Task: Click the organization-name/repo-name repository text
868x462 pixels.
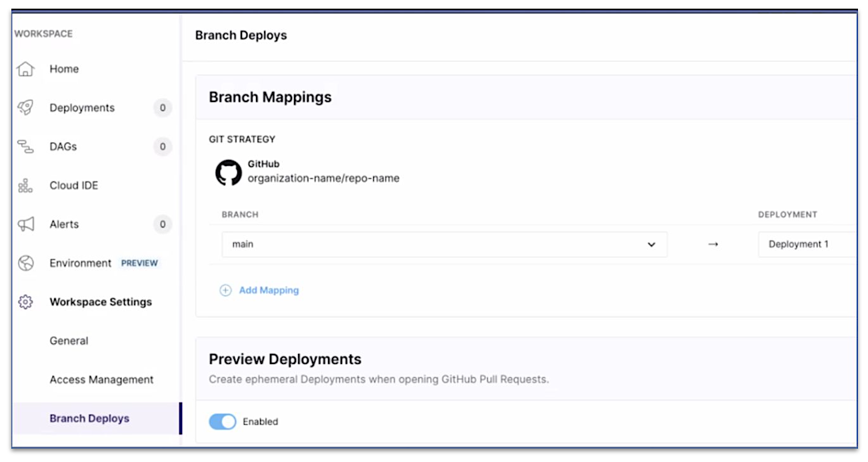Action: 323,178
